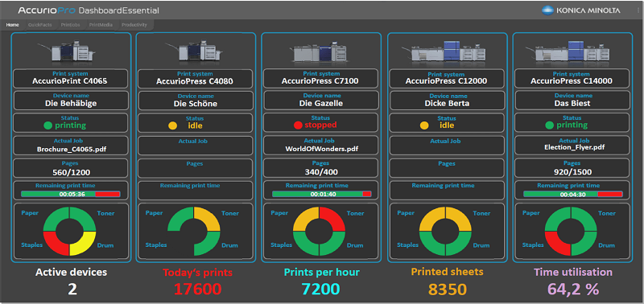The image size is (644, 304).
Task: Click the 920/1500 pages value
Action: [x=574, y=171]
